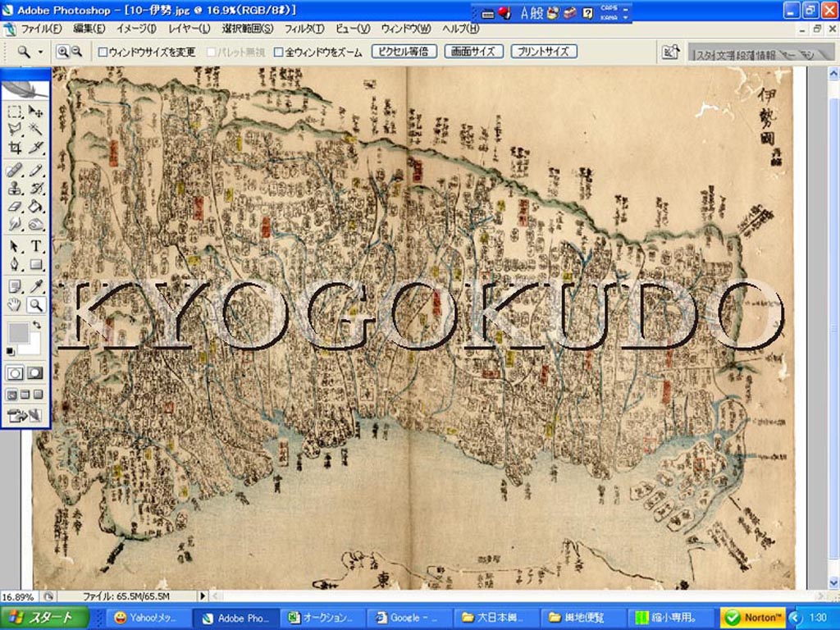This screenshot has width=840, height=630.
Task: Open the Windows スタート menu
Action: pyautogui.click(x=45, y=618)
